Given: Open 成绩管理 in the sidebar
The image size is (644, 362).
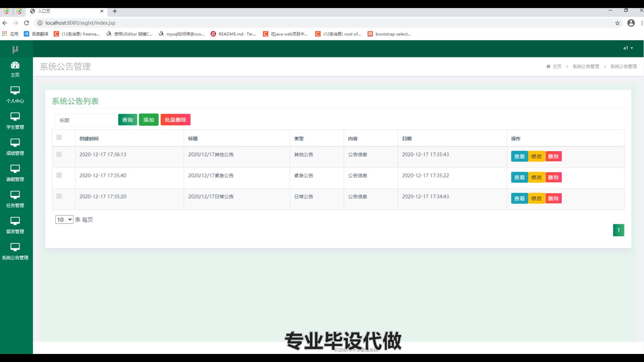Looking at the screenshot, I should (15, 147).
